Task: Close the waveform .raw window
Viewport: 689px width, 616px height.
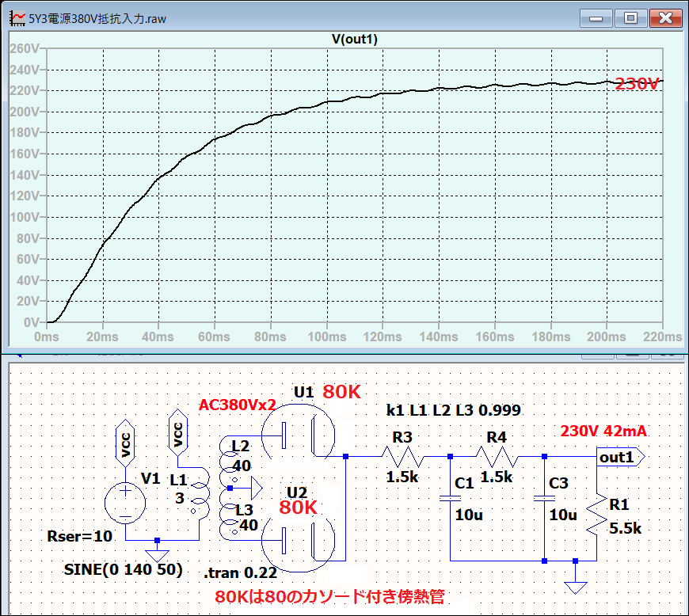Action: click(x=664, y=17)
